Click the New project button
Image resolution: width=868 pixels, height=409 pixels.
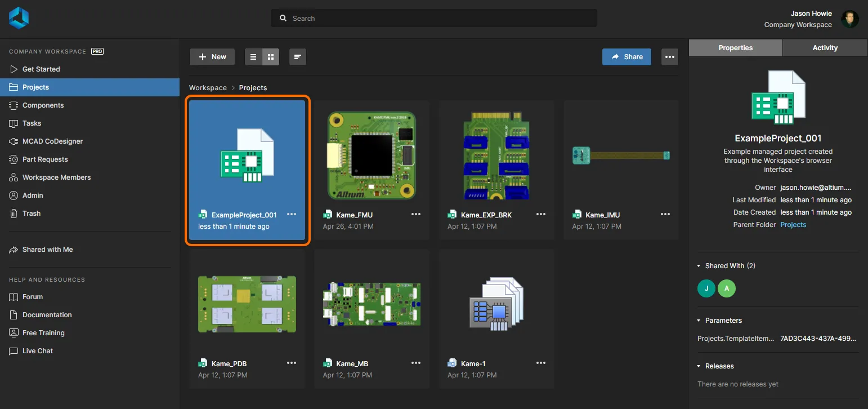[x=212, y=57]
